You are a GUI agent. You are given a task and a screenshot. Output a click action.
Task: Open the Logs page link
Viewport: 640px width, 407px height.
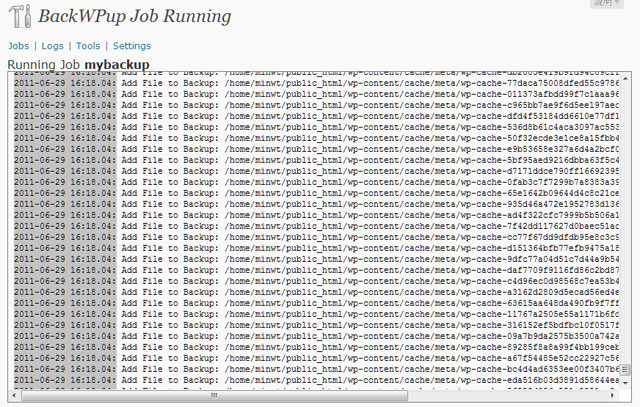tap(52, 46)
